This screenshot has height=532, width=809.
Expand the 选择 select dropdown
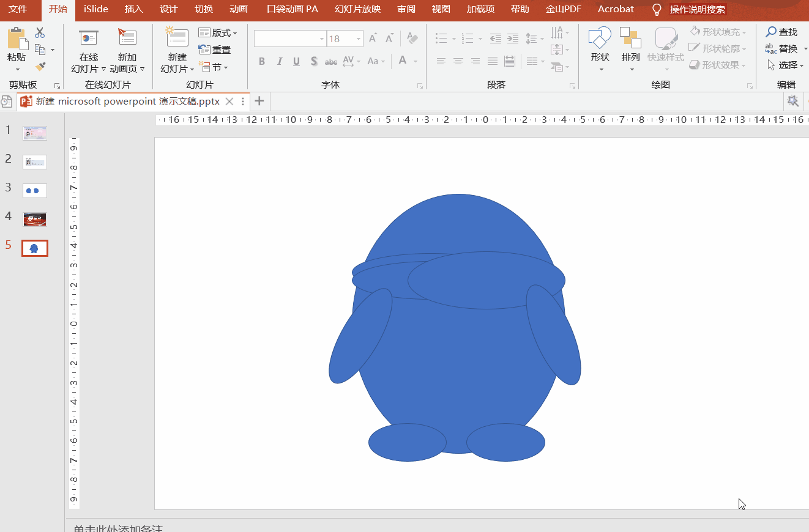[x=785, y=65]
